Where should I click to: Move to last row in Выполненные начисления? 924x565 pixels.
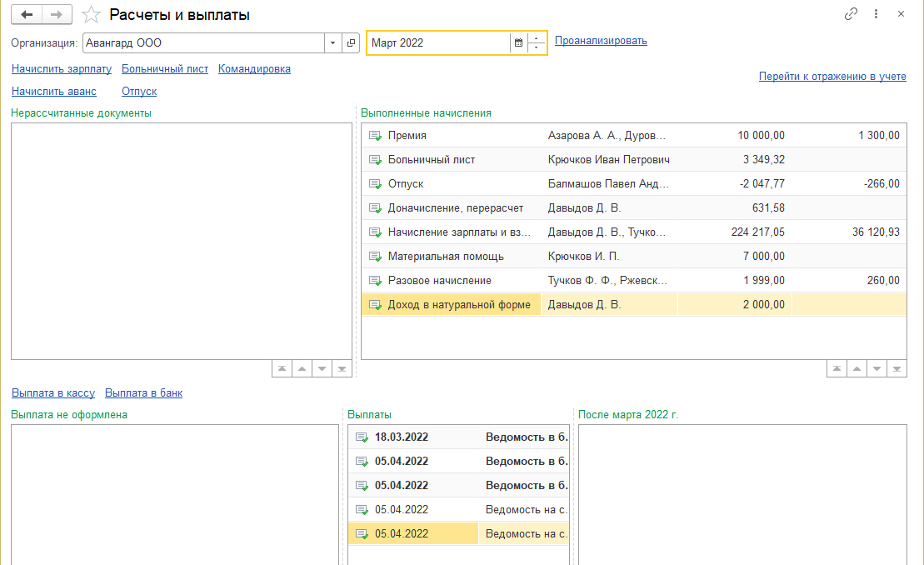tap(897, 368)
